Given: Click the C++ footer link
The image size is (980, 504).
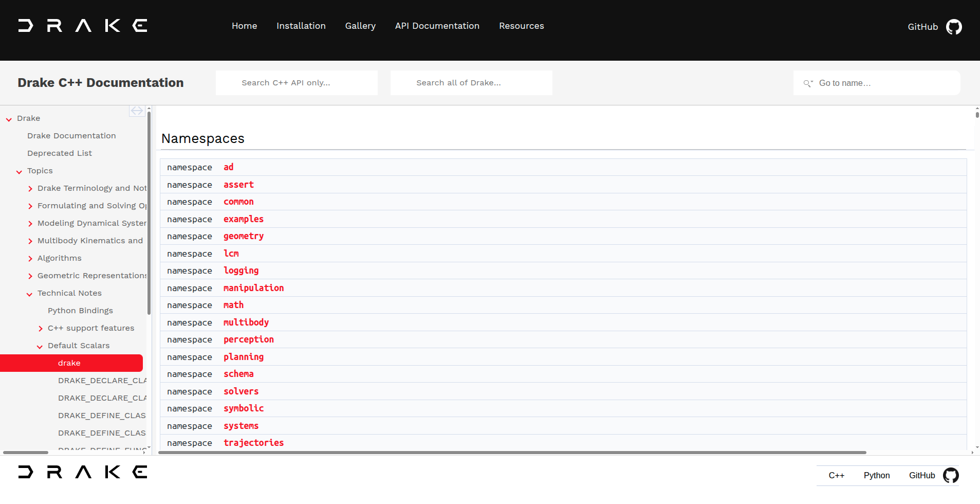Looking at the screenshot, I should click(837, 475).
